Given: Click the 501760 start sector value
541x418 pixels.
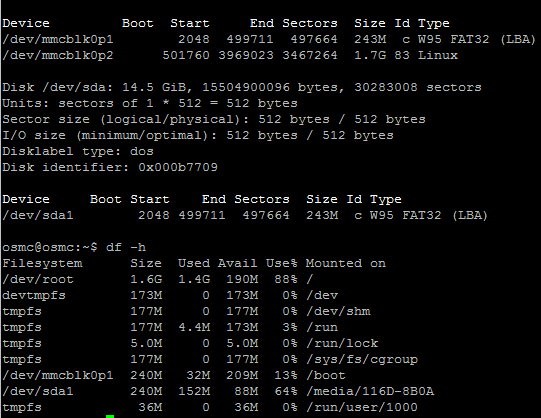Looking at the screenshot, I should click(x=186, y=56).
